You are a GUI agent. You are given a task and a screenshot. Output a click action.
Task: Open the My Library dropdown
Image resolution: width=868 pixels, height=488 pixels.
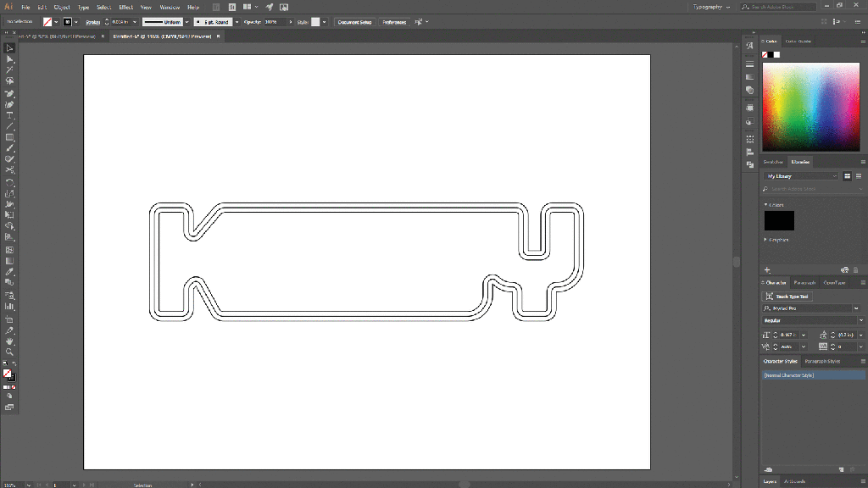801,176
